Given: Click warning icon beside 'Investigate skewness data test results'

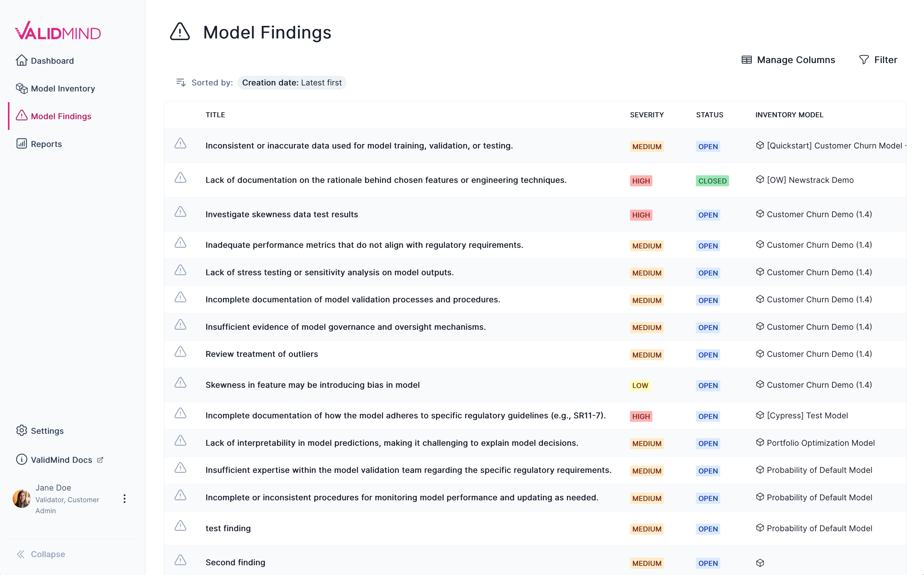Looking at the screenshot, I should 180,212.
